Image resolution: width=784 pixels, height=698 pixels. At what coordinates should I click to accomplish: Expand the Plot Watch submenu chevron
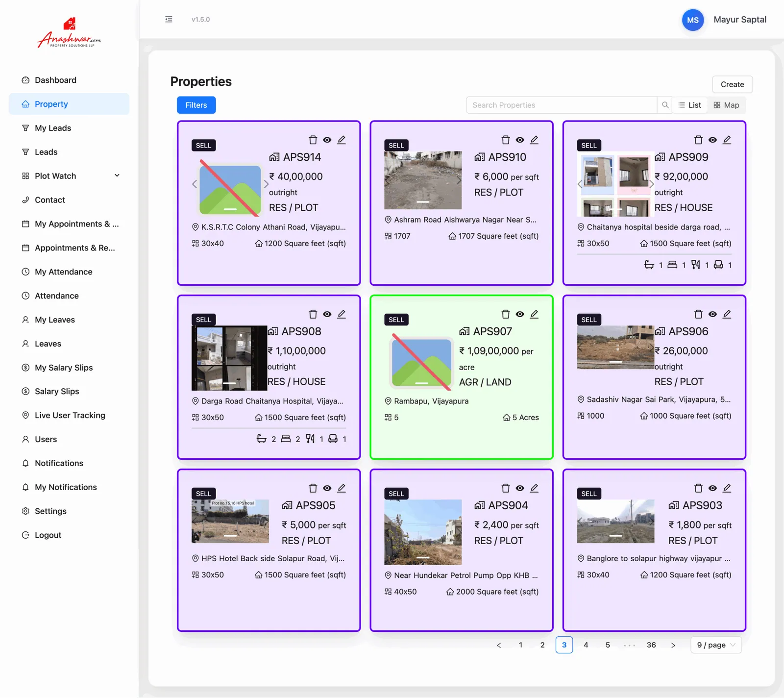[x=117, y=175]
